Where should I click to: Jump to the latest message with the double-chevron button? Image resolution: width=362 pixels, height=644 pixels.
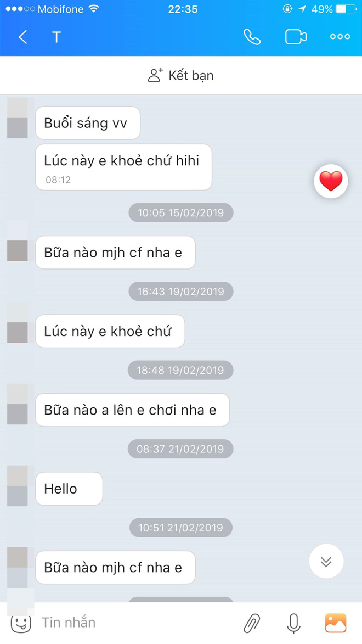coord(326,562)
